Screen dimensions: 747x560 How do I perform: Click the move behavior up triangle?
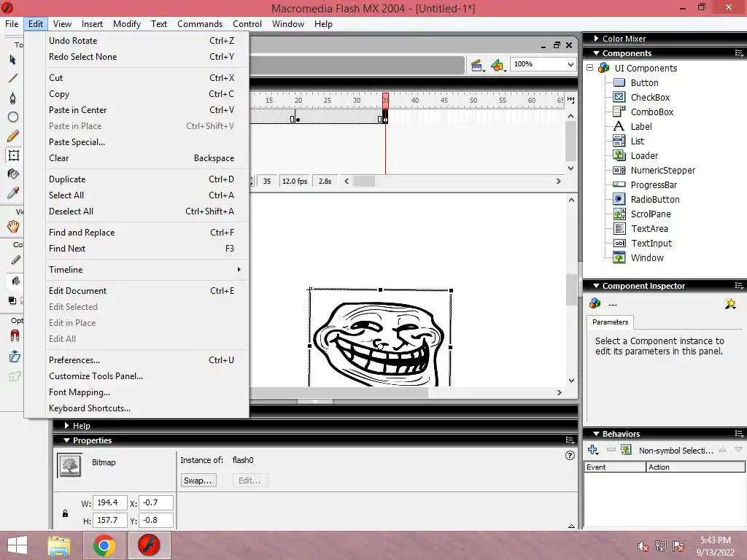click(723, 449)
